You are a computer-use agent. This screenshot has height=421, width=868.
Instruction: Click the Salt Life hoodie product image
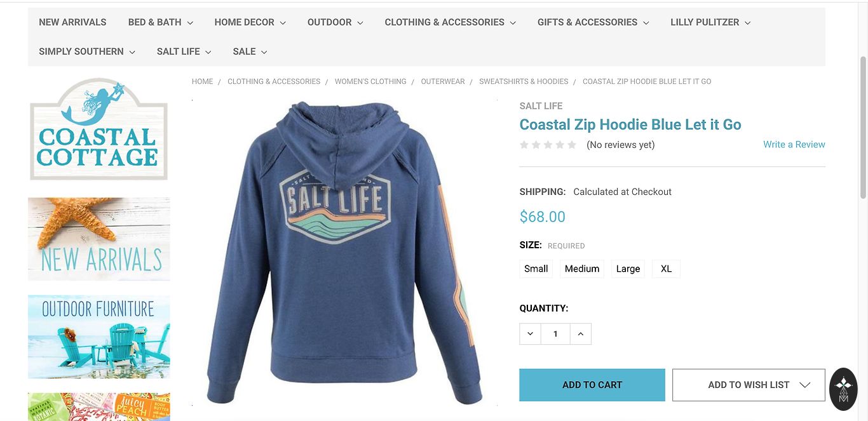[344, 252]
